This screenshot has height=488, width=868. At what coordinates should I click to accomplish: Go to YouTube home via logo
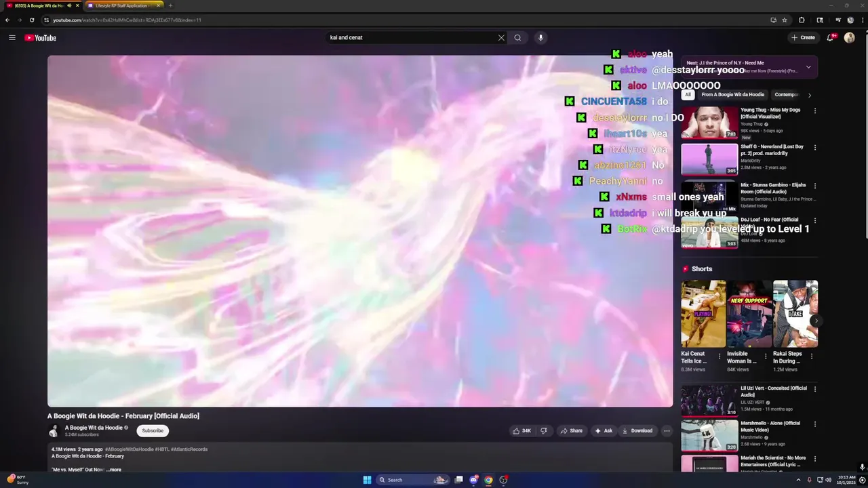point(41,38)
